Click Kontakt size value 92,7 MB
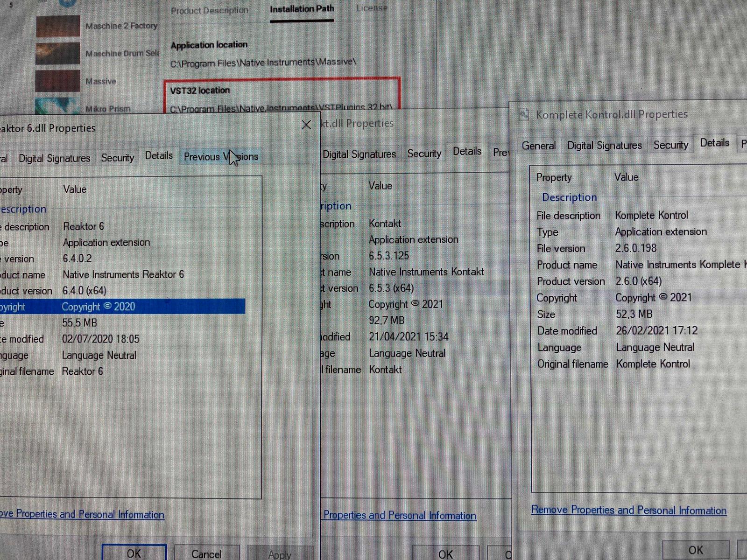Viewport: 747px width, 560px height. click(x=386, y=321)
